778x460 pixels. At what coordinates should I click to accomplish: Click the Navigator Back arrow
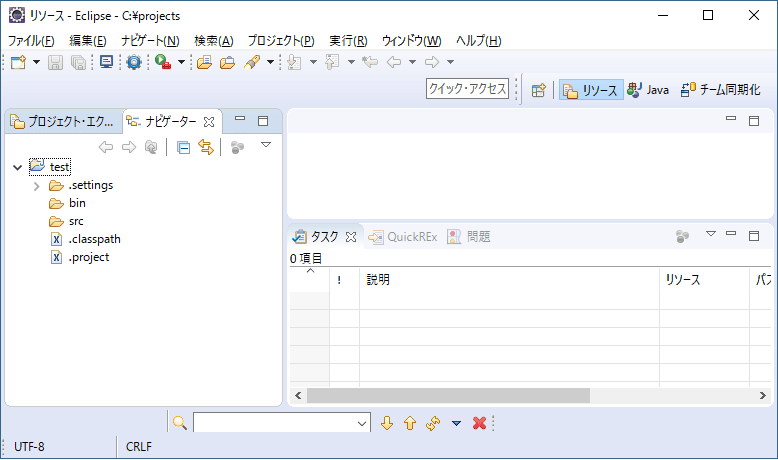tap(106, 147)
